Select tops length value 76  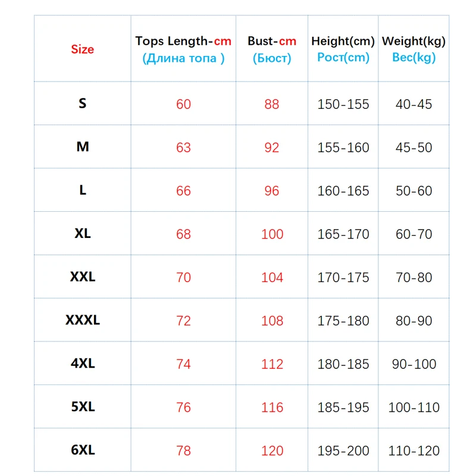coord(183,408)
